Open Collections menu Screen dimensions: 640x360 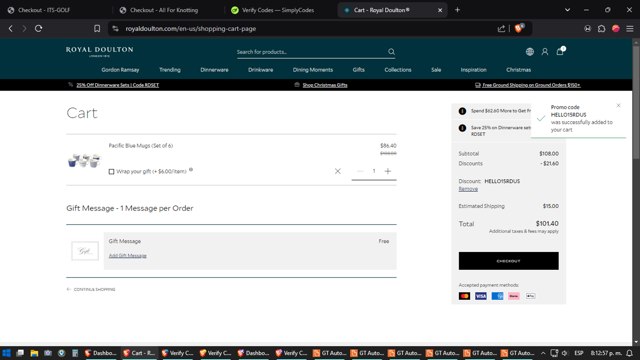tap(398, 70)
